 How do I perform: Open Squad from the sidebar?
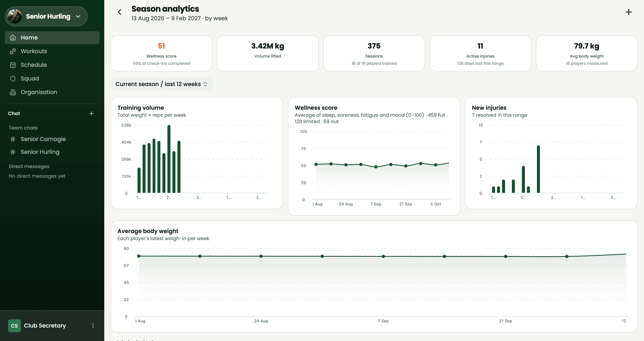point(52,79)
